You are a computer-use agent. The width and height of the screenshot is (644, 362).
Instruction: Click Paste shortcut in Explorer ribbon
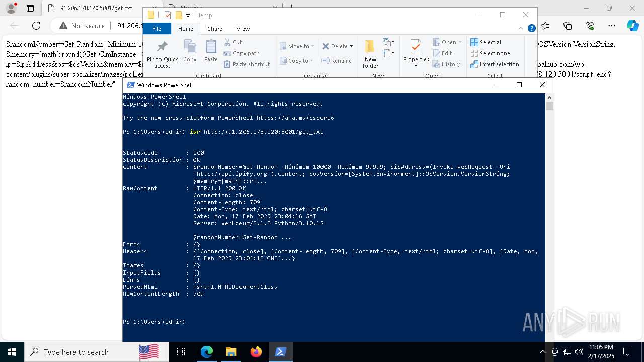pos(247,64)
